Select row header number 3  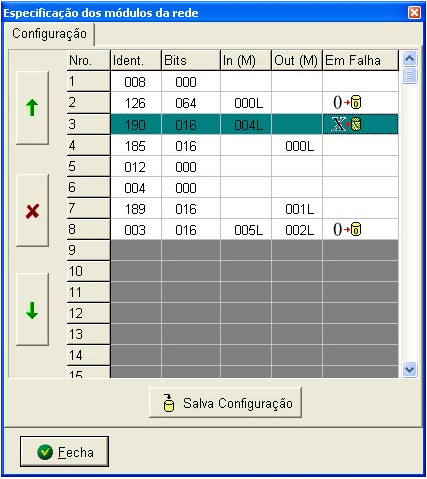tap(88, 124)
